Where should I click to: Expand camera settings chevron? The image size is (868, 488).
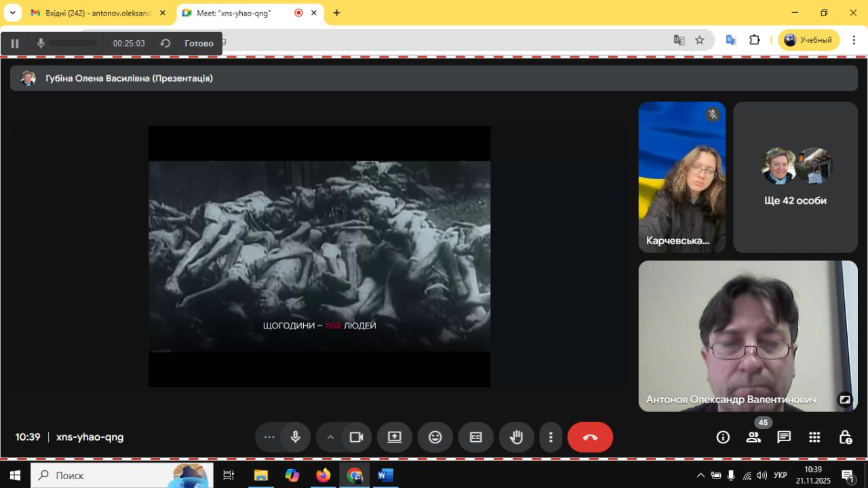click(330, 437)
